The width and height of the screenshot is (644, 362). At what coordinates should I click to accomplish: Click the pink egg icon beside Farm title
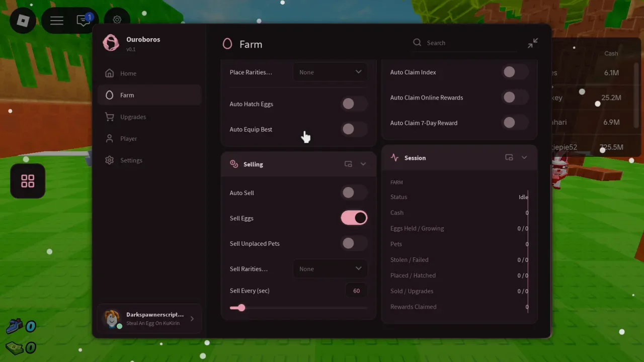tap(227, 44)
